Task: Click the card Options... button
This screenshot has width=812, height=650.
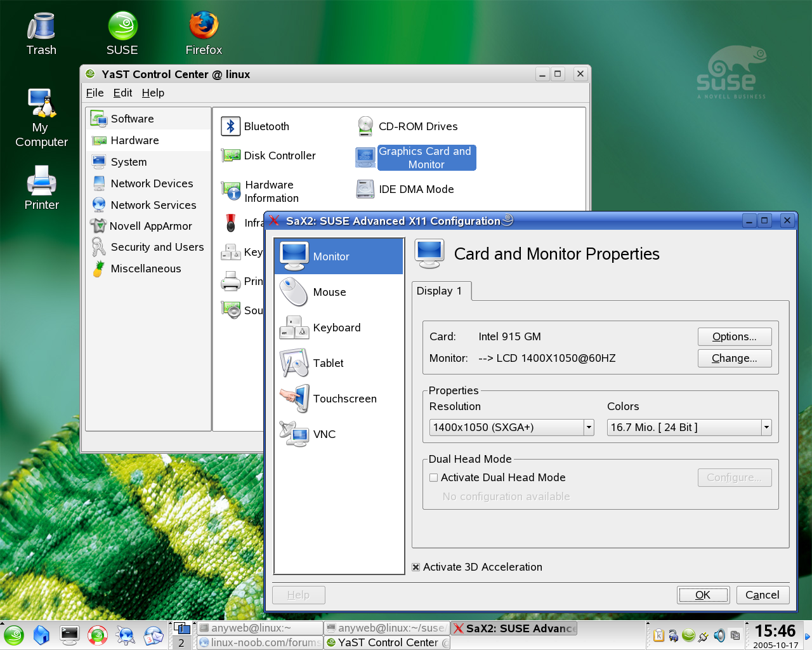Action: [x=735, y=336]
